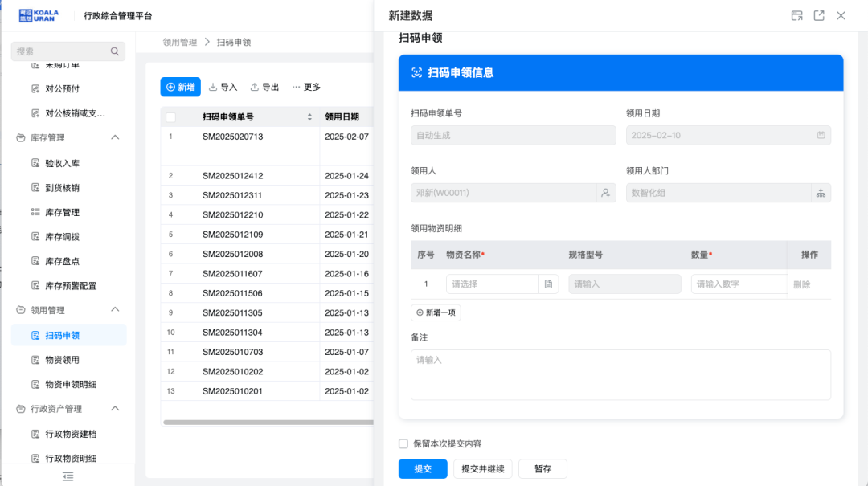Click the blue 提交 button

tap(423, 468)
